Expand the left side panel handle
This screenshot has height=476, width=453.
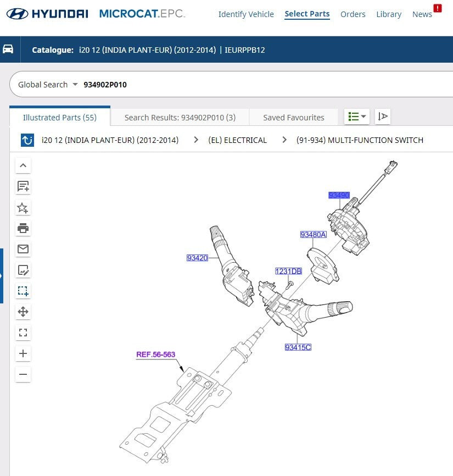coord(2,275)
